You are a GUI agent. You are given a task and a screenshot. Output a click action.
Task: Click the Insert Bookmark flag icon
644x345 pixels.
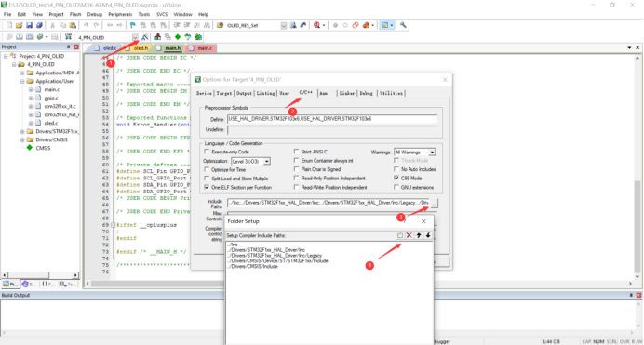pos(133,25)
